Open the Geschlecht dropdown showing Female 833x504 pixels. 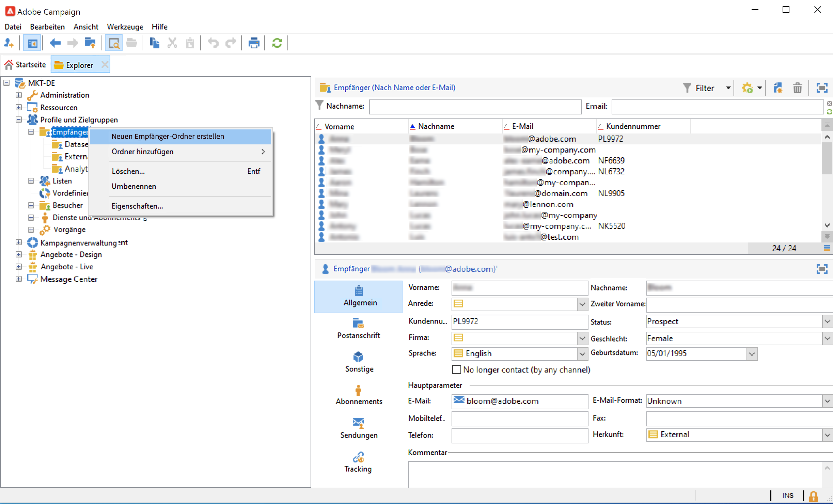tap(827, 338)
